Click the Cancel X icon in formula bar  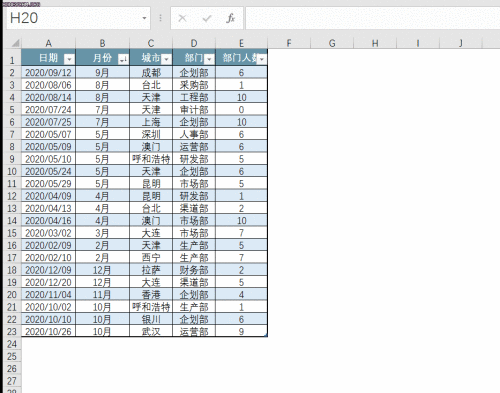click(182, 18)
